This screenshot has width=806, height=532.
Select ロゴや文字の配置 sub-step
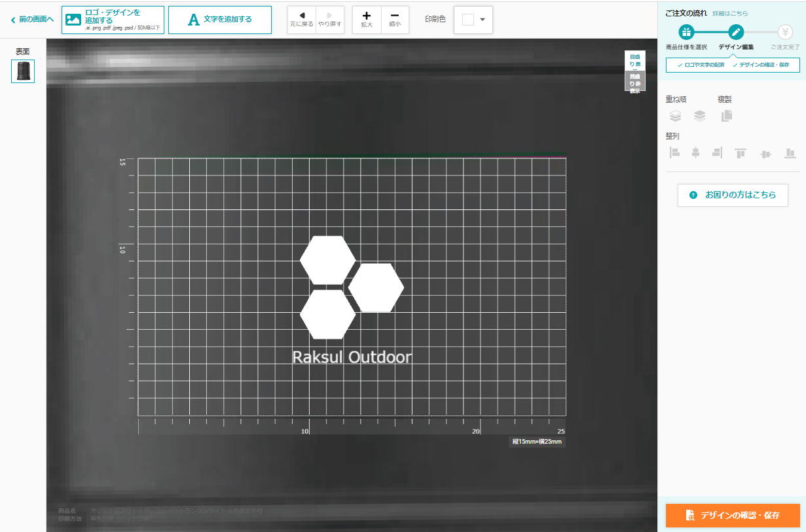(701, 65)
